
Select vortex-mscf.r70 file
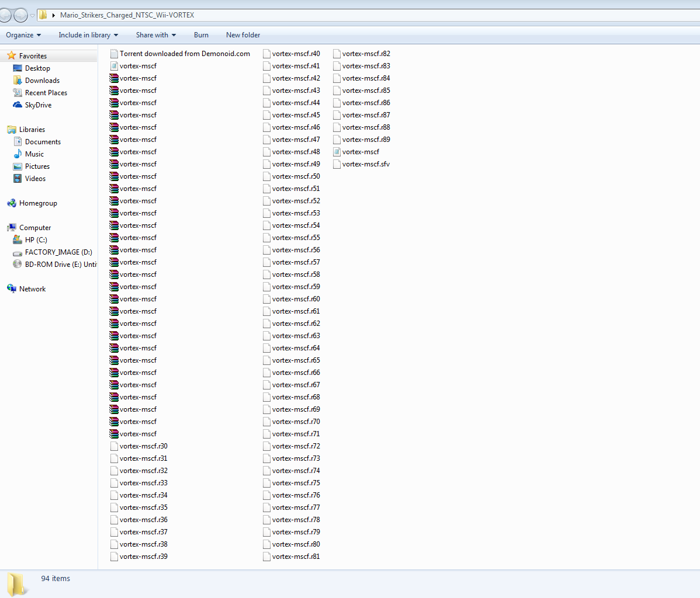pyautogui.click(x=296, y=422)
